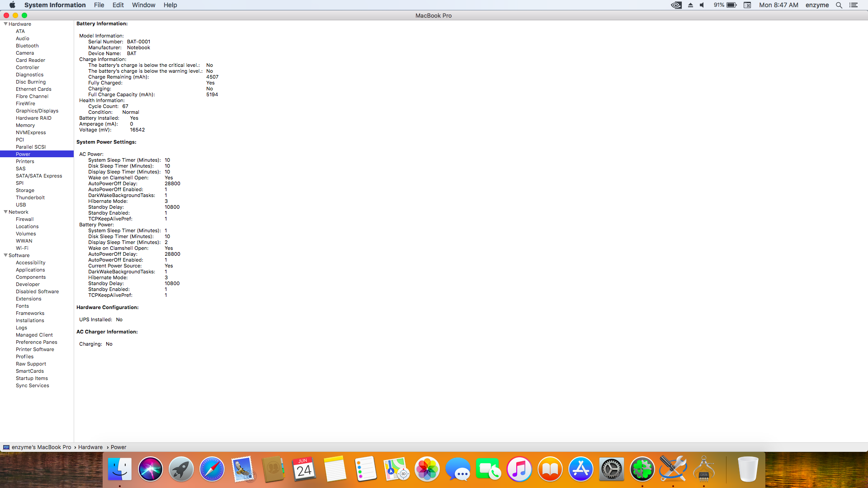Open System Preferences gear in dock
The width and height of the screenshot is (868, 488).
611,469
